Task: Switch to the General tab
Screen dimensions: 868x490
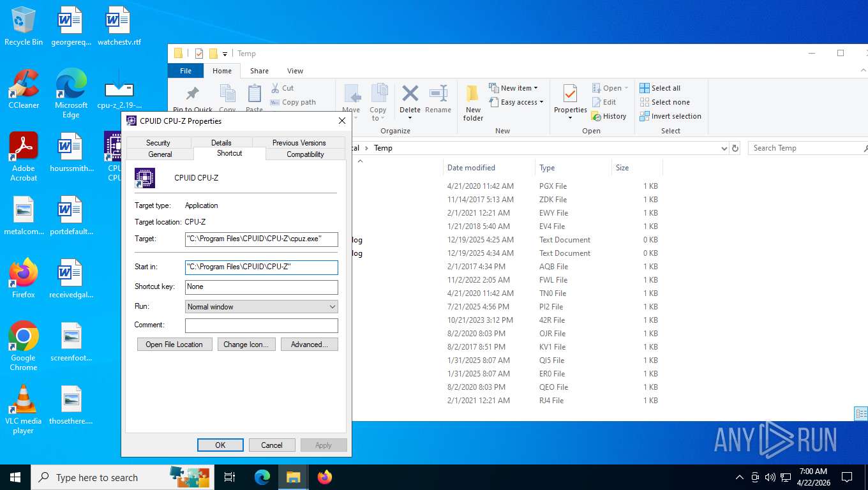Action: pyautogui.click(x=160, y=154)
